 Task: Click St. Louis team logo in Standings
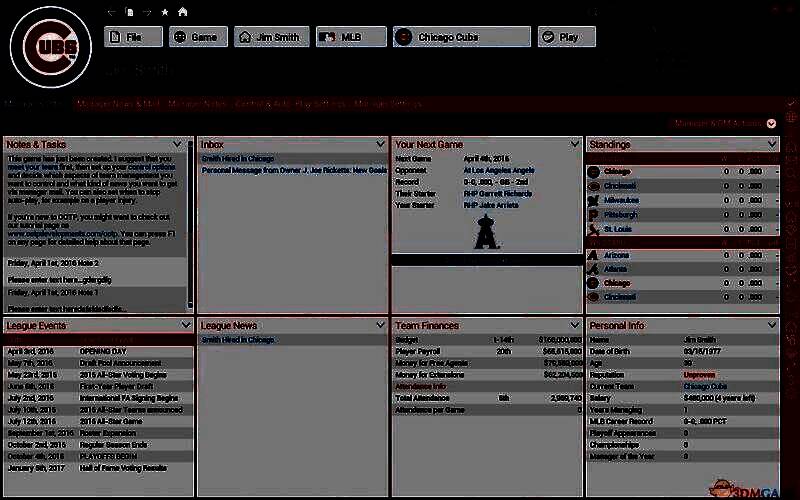pyautogui.click(x=593, y=229)
